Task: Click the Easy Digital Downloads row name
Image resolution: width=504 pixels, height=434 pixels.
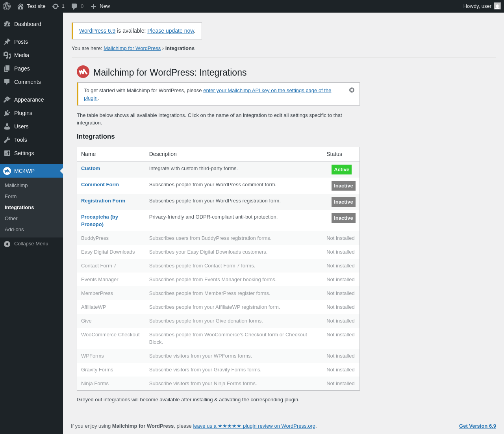Action: [108, 252]
